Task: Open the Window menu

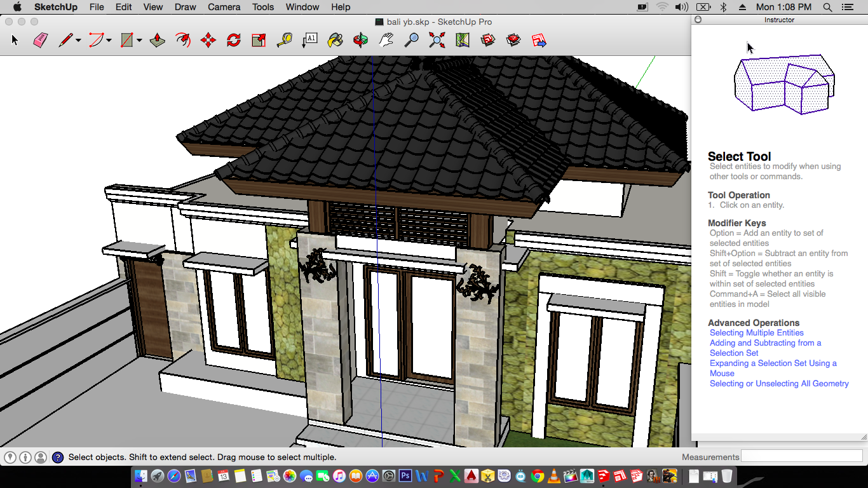Action: coord(302,7)
